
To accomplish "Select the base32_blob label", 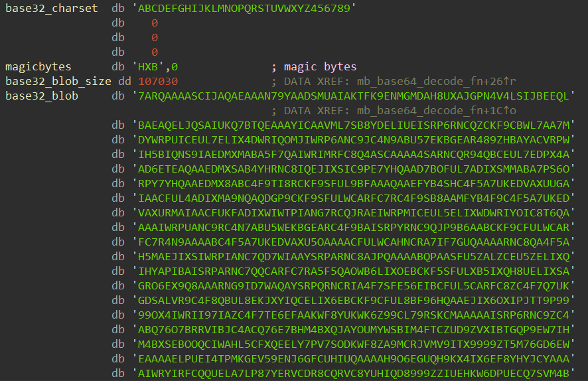I will [x=42, y=96].
